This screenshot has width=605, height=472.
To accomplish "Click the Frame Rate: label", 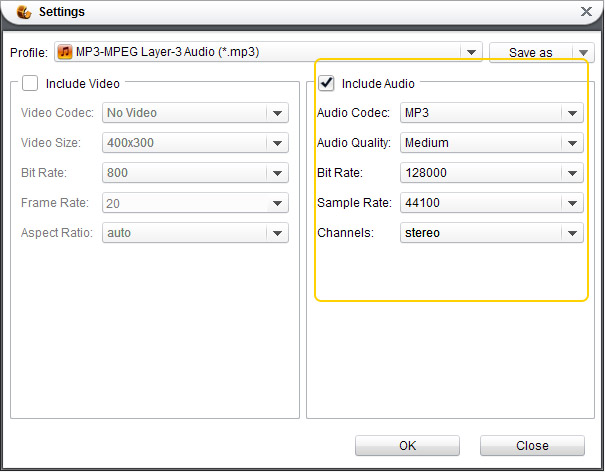I will (x=55, y=203).
